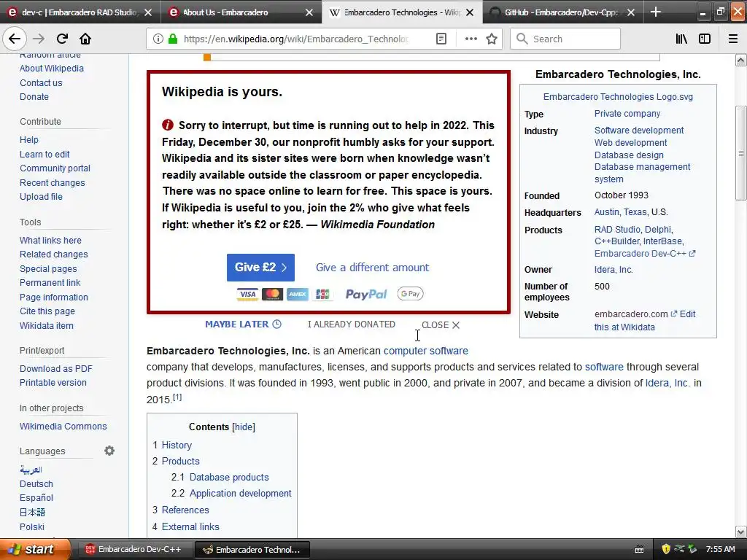
Task: Click the X icon next to CLOSE
Action: click(456, 324)
